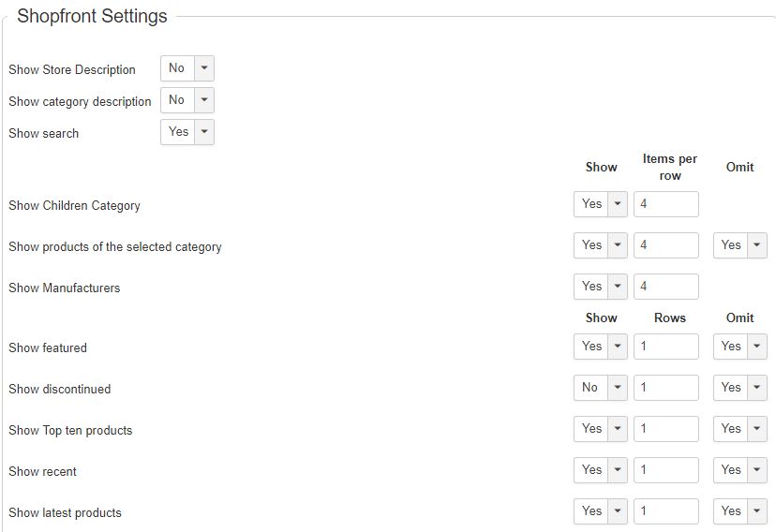Click Items per row field for Children Category
This screenshot has height=532, width=776.
click(x=666, y=204)
